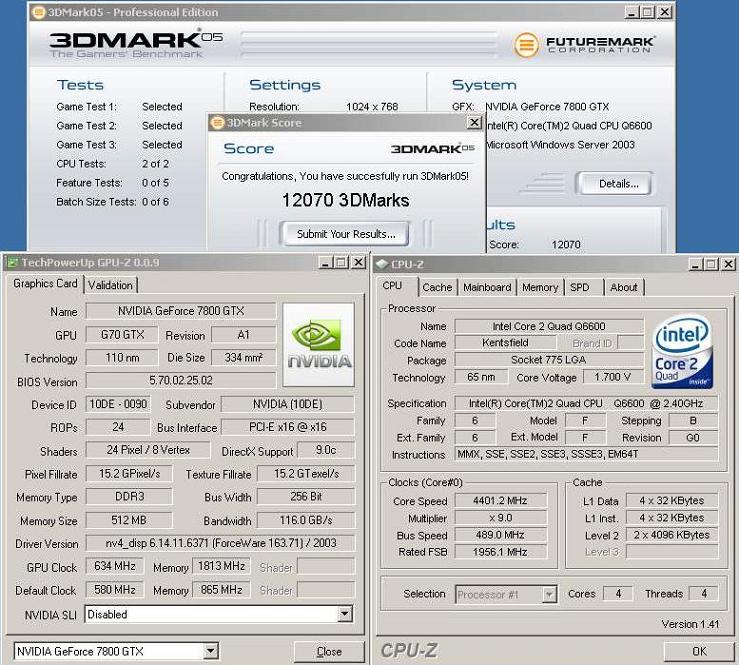The width and height of the screenshot is (739, 665).
Task: Click the GPU memory clock 1813 MHz value
Action: click(221, 566)
